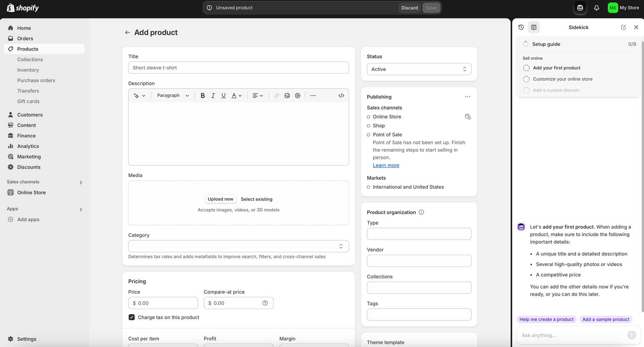
Task: Select the underline formatting icon
Action: (x=223, y=95)
